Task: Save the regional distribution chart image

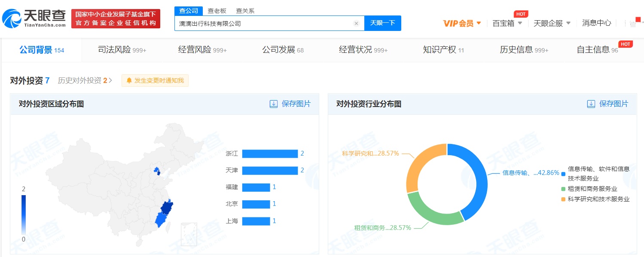Action: (290, 104)
